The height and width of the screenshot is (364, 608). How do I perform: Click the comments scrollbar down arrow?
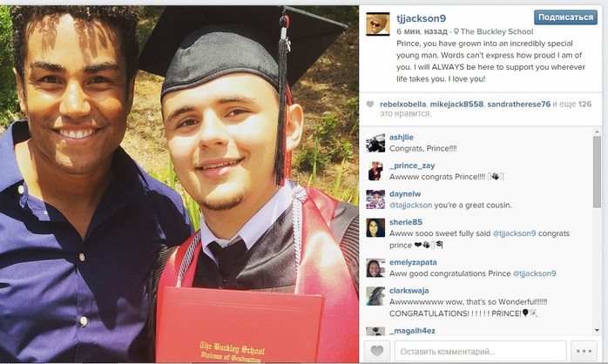pos(597,330)
